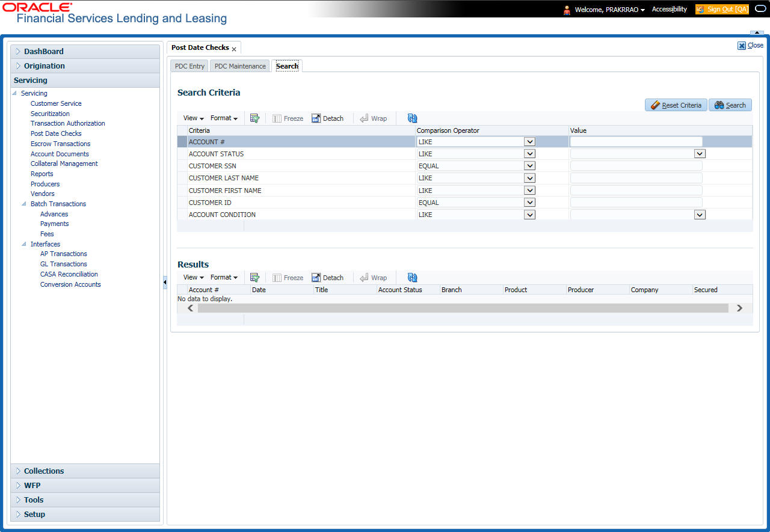The image size is (770, 532).
Task: Open CUSTOMER ID comparison operator dropdown
Action: point(529,203)
